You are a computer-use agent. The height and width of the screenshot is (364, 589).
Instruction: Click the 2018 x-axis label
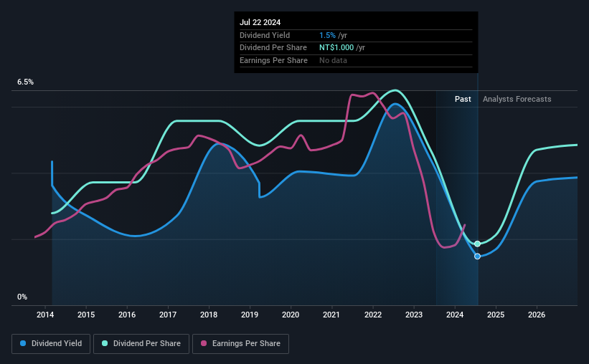coord(209,315)
